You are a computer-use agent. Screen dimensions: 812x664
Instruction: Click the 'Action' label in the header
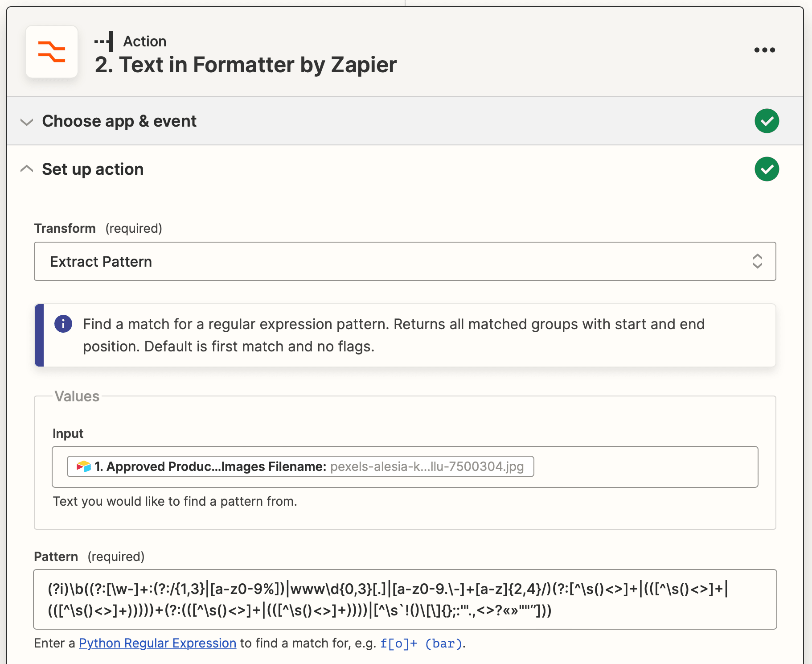pyautogui.click(x=145, y=41)
